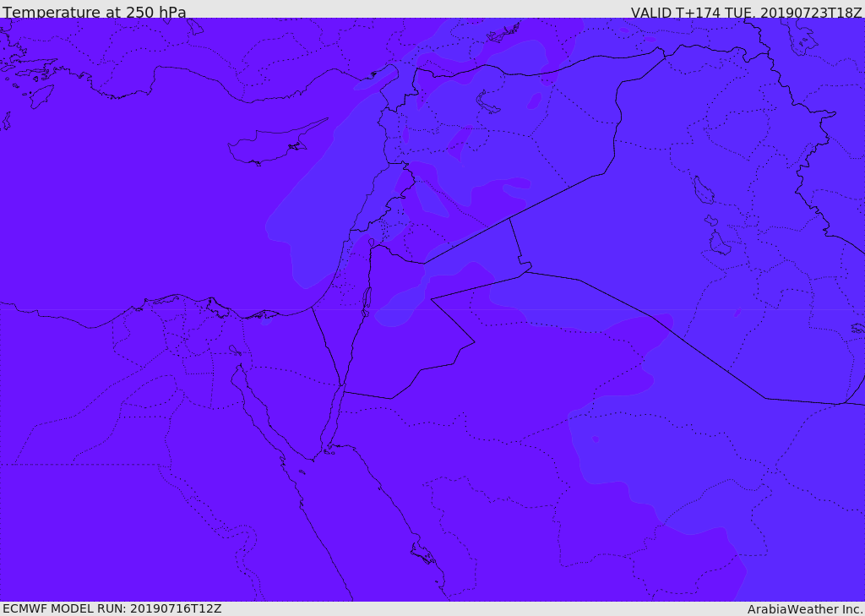This screenshot has height=616, width=865.
Task: Click the 'ECMWF MODEL RUN: 20190716T12Z' text
Action: [x=112, y=608]
